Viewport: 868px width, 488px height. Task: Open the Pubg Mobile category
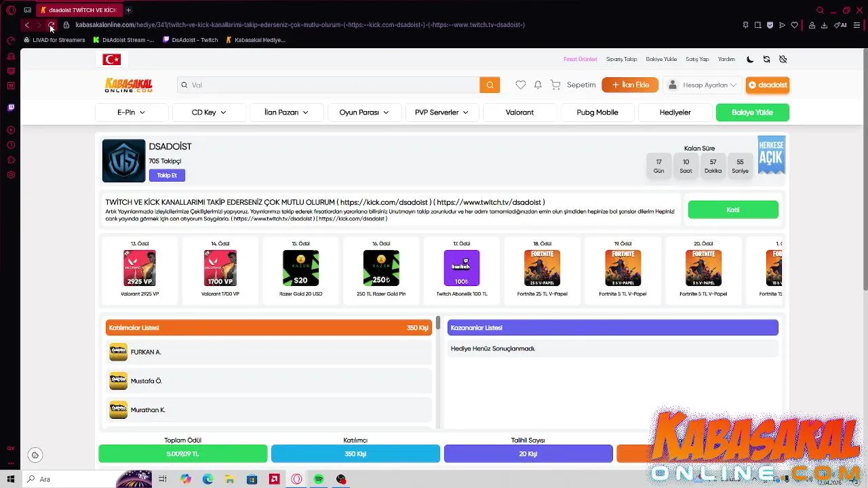point(597,113)
